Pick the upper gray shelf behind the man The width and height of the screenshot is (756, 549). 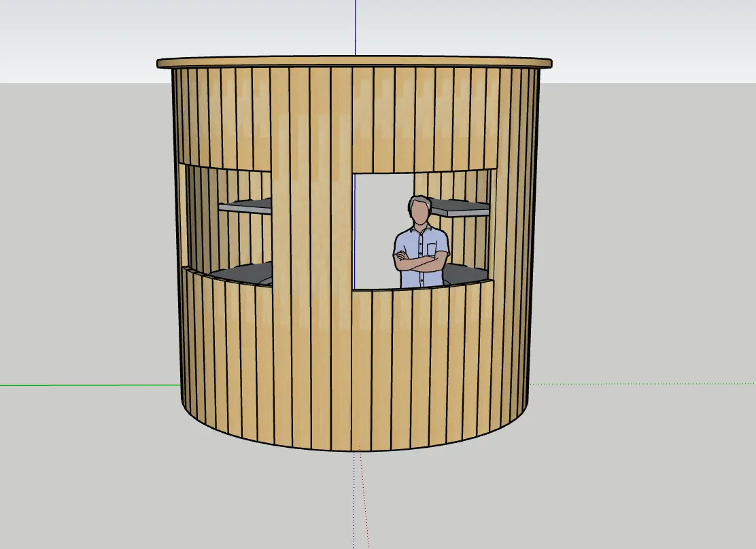(460, 208)
